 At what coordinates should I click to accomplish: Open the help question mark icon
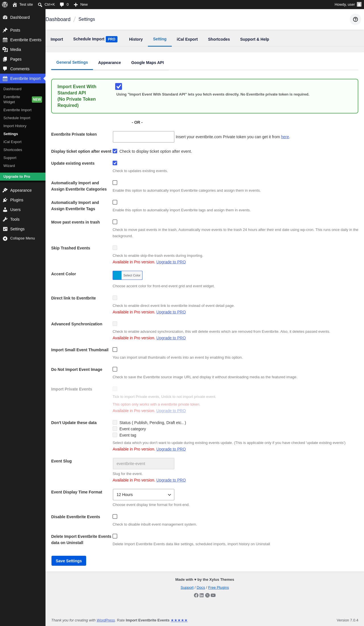point(355,19)
